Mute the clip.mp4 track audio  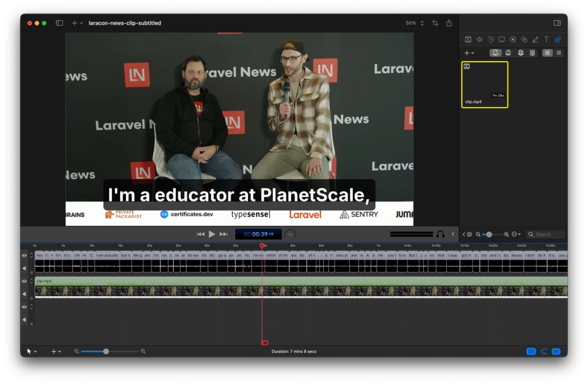[25, 293]
